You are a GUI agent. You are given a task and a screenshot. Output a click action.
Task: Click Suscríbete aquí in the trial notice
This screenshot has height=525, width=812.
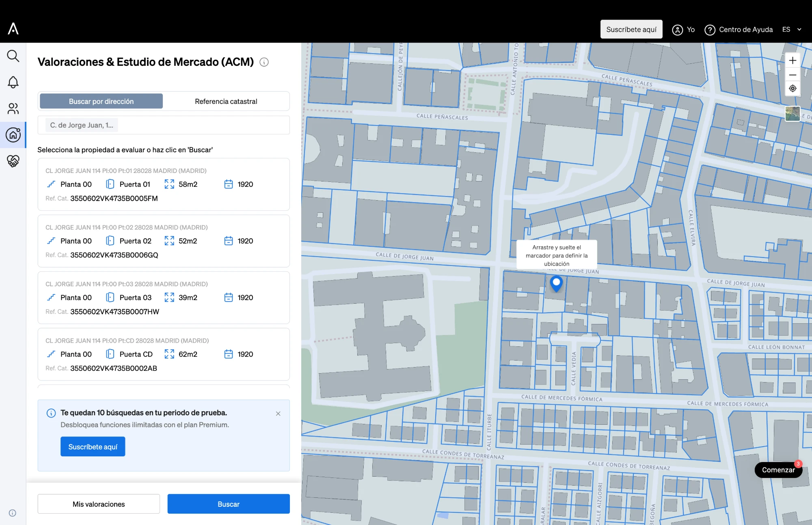(93, 447)
